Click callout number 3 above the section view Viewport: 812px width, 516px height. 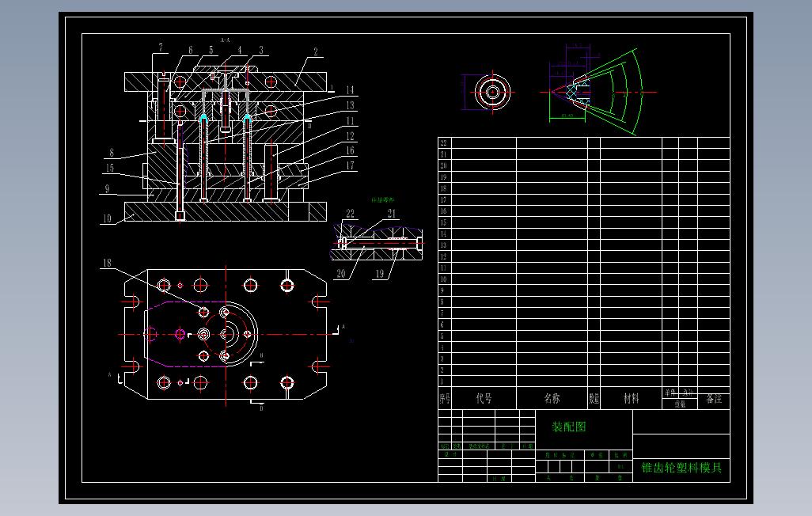click(x=261, y=50)
